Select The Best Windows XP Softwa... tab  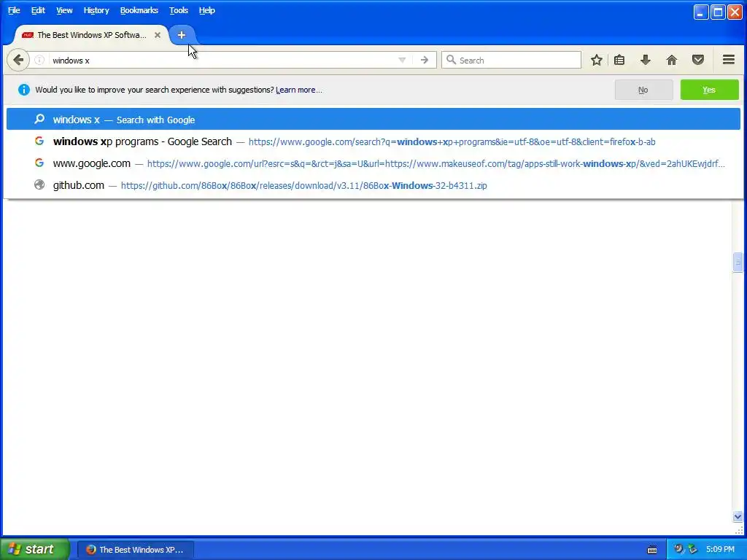[91, 35]
